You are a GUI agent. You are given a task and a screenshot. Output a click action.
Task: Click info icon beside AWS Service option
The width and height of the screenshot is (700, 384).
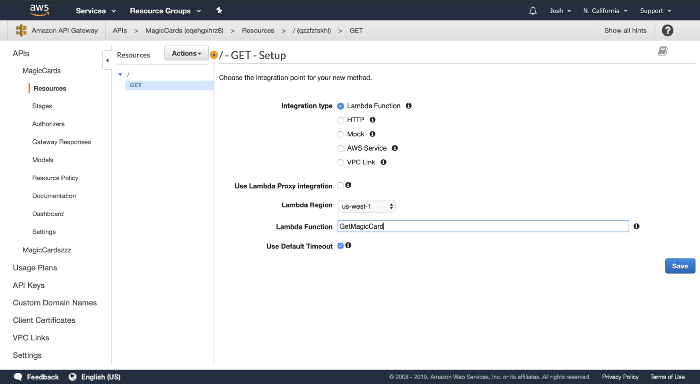coord(395,148)
